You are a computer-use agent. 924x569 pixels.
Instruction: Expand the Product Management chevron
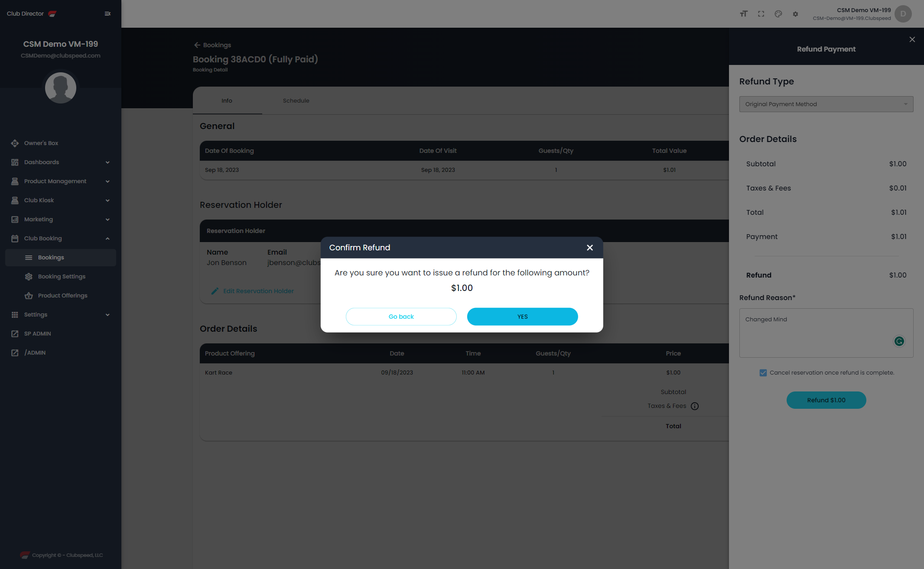tap(107, 181)
